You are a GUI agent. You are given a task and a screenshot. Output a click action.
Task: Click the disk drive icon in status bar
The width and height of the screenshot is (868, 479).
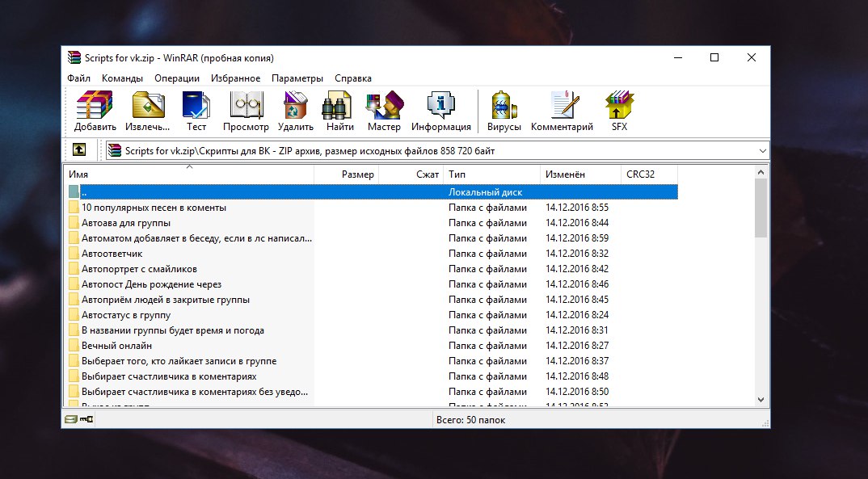pos(70,419)
